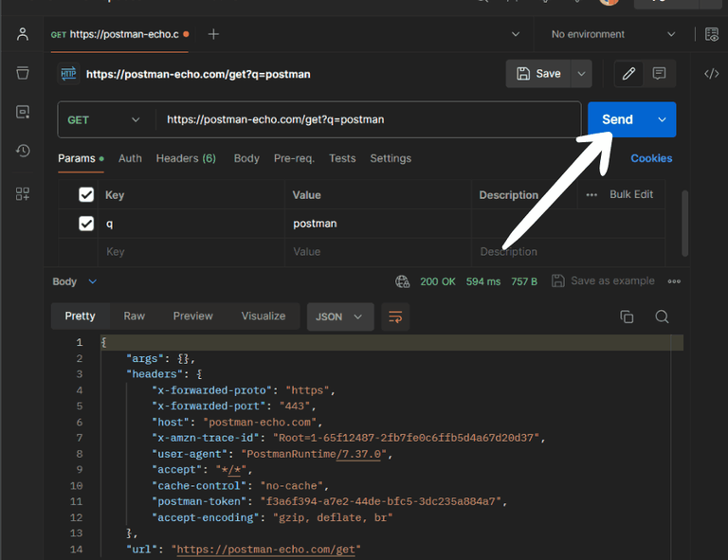Click the request title above URL bar
This screenshot has height=560, width=728.
pyautogui.click(x=198, y=74)
